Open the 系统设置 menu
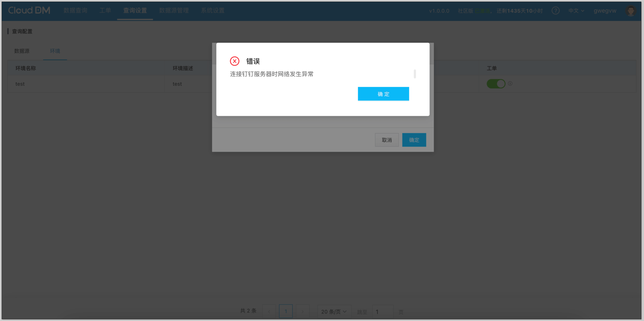 [x=213, y=11]
